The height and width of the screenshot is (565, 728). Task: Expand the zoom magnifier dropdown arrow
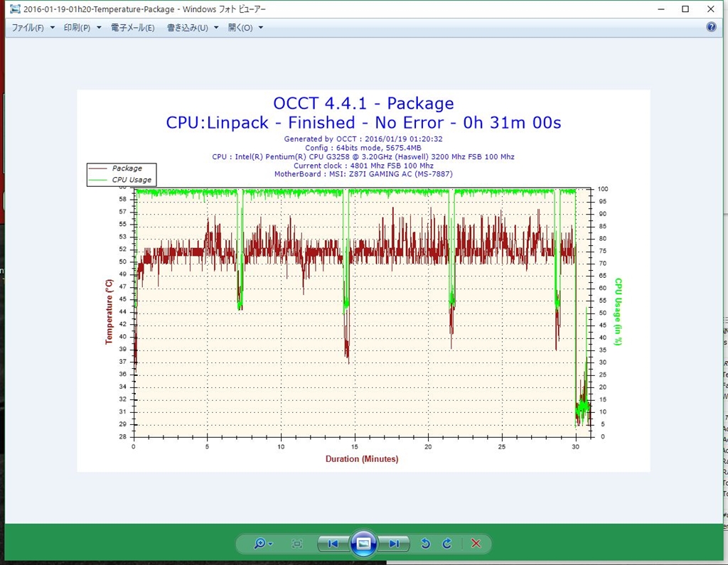click(x=271, y=544)
